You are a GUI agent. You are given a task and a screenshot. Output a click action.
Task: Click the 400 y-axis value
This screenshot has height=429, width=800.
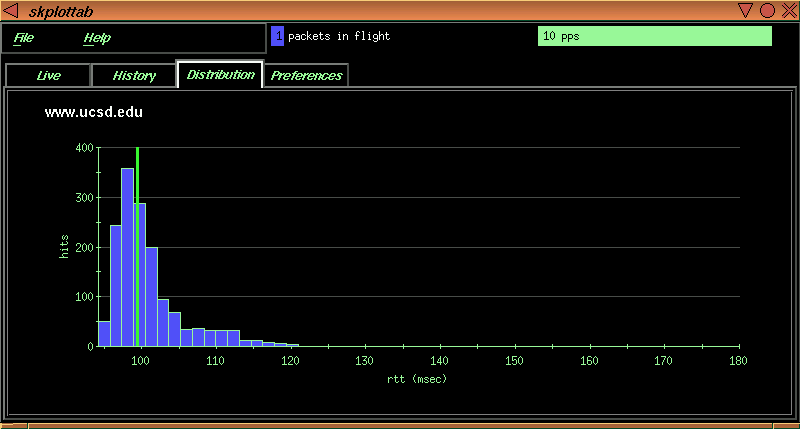(85, 148)
